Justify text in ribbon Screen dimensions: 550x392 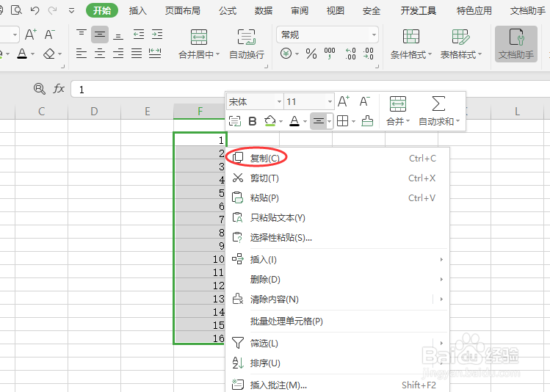click(x=137, y=54)
